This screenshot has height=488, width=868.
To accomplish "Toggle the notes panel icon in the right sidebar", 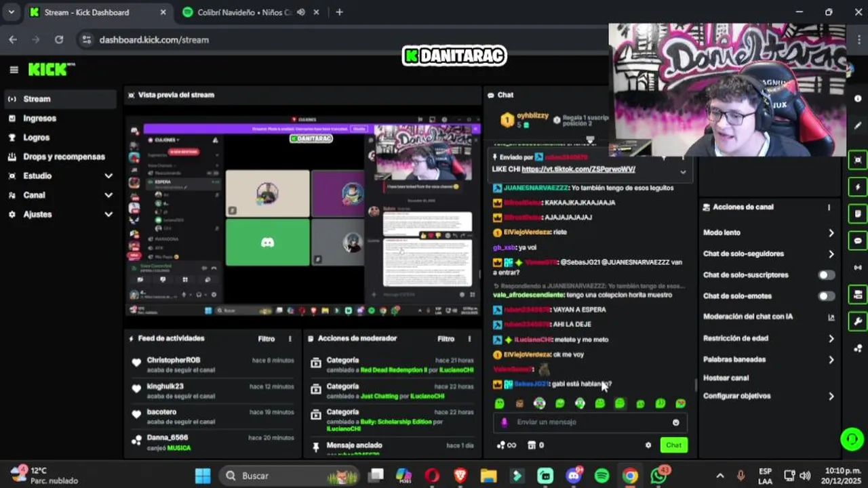I will tap(858, 213).
